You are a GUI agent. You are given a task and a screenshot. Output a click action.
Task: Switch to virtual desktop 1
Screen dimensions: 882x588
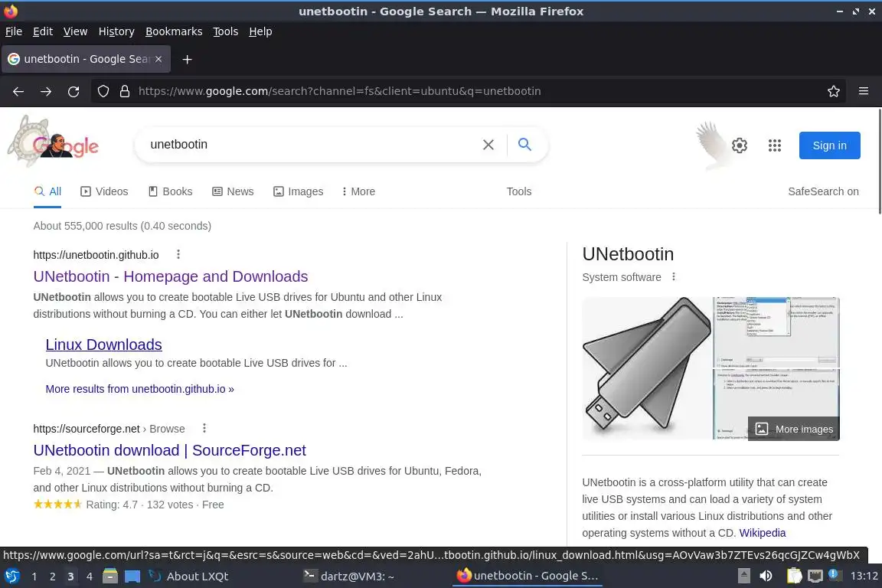(34, 577)
